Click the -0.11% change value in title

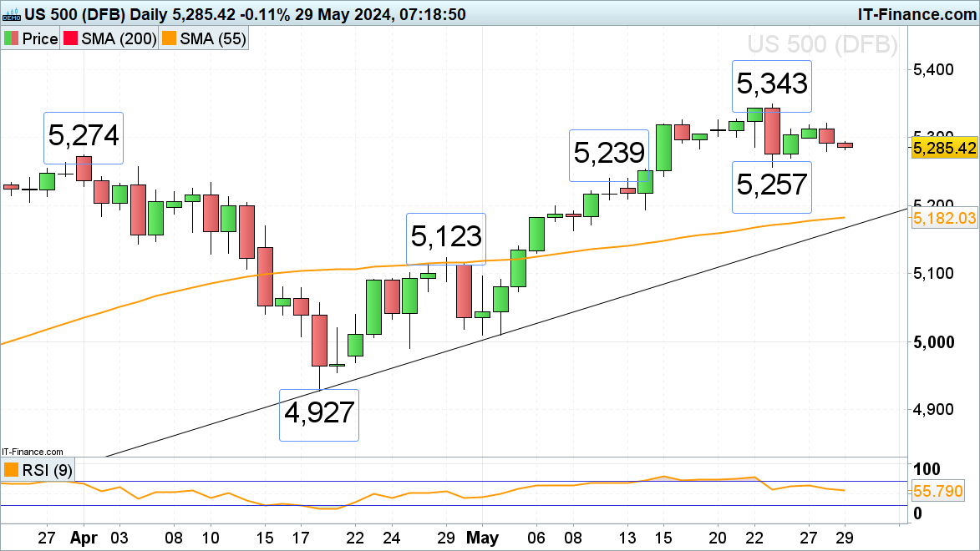(266, 13)
